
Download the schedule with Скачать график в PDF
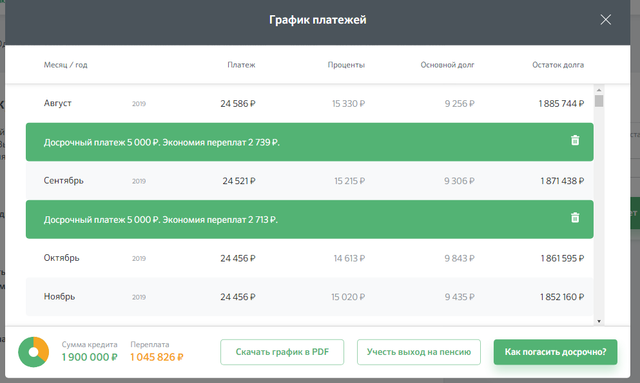click(282, 352)
